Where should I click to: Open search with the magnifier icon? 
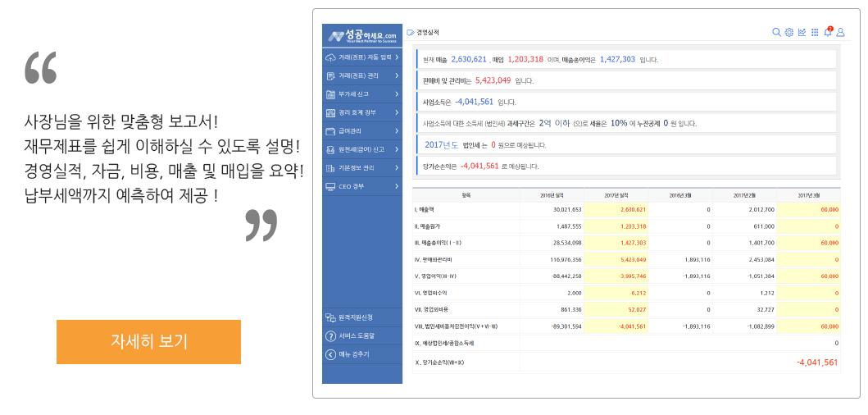(x=776, y=32)
